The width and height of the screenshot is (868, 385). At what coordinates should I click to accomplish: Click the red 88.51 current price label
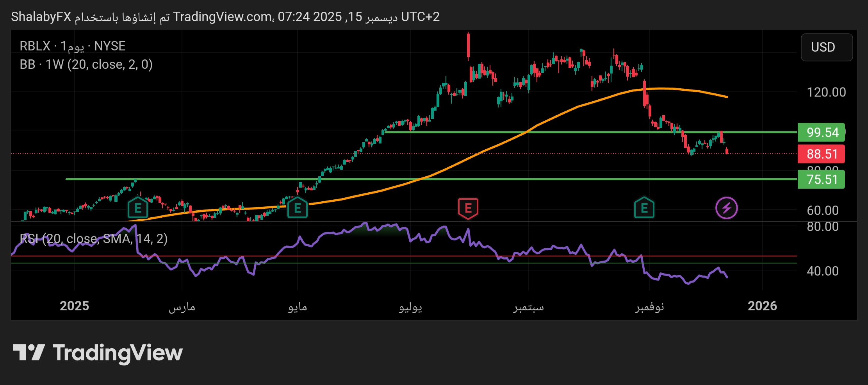821,154
